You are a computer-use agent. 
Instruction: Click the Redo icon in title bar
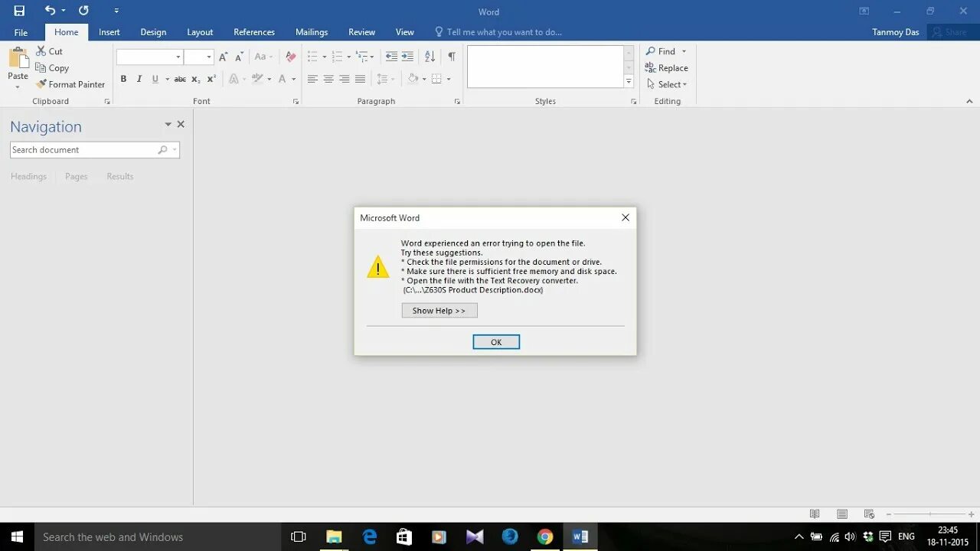coord(83,11)
